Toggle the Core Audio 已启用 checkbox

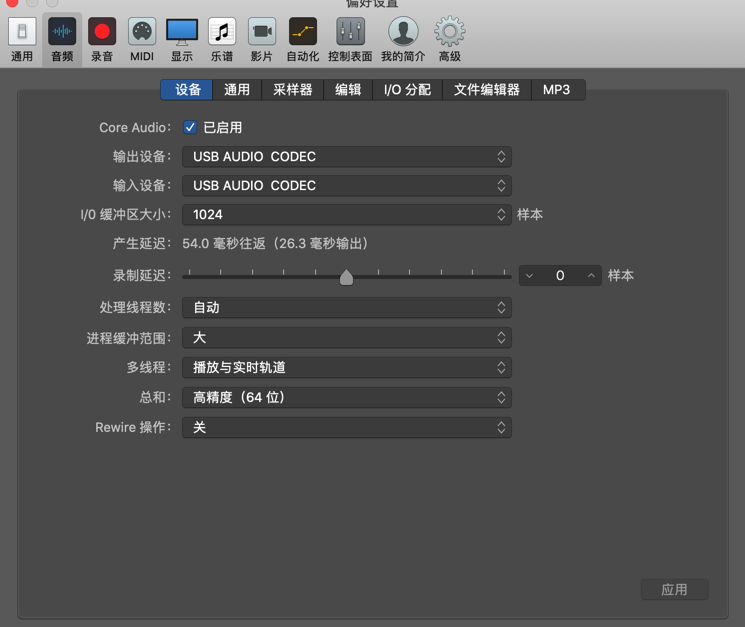(x=190, y=128)
